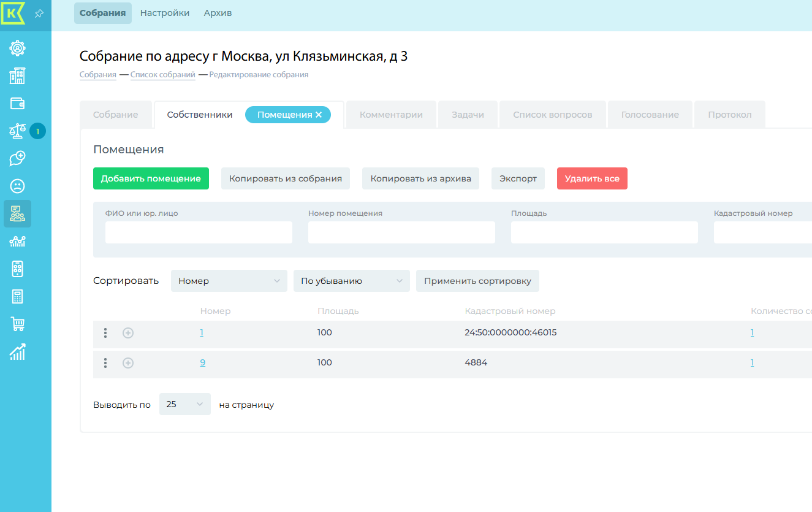Image resolution: width=812 pixels, height=512 pixels.
Task: Open the calculator icon in sidebar
Action: [x=17, y=297]
